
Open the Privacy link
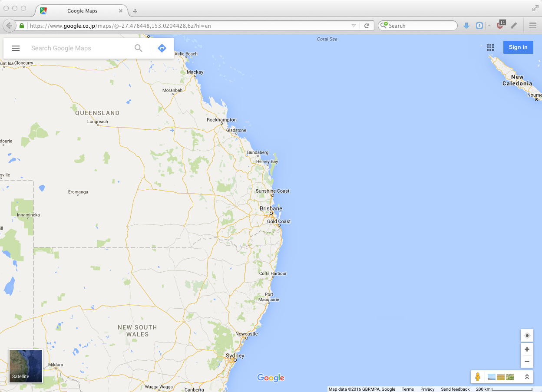(427, 389)
